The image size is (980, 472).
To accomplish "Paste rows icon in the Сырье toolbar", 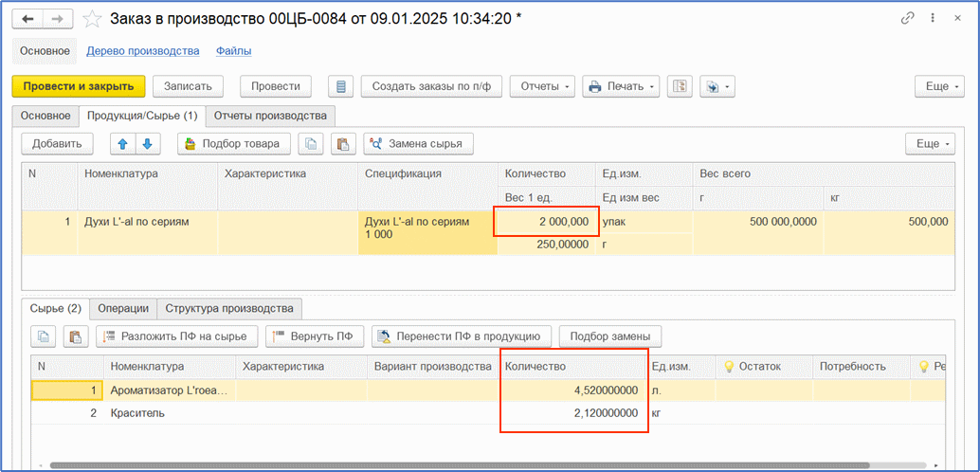I will pos(75,336).
